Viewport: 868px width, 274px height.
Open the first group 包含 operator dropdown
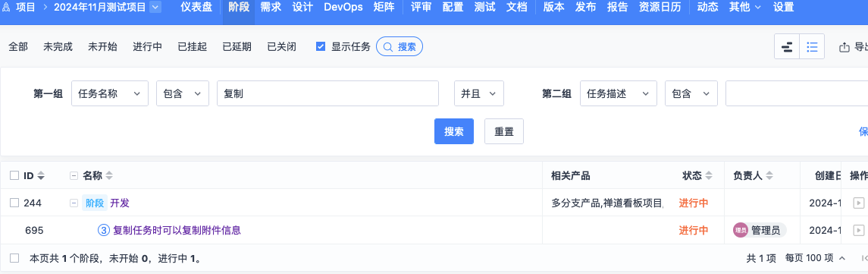(x=183, y=93)
